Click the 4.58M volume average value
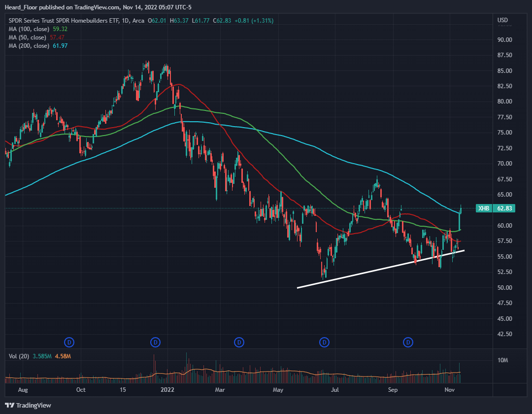This screenshot has width=532, height=414. [x=63, y=356]
